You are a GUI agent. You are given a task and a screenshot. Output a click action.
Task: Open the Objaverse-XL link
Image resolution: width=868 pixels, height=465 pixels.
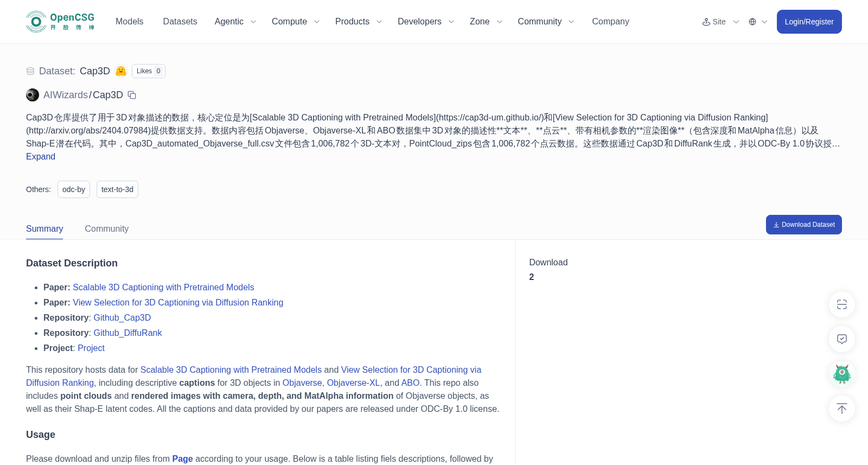tap(353, 383)
